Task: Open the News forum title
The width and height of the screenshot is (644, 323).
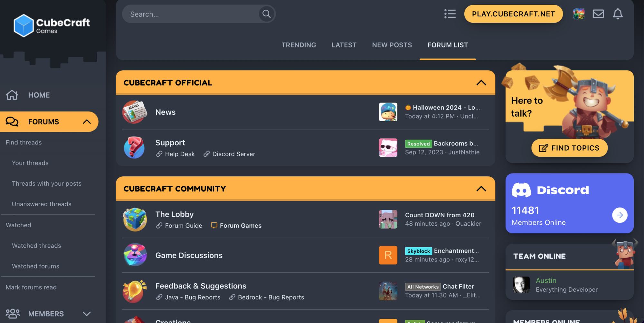Action: (166, 112)
